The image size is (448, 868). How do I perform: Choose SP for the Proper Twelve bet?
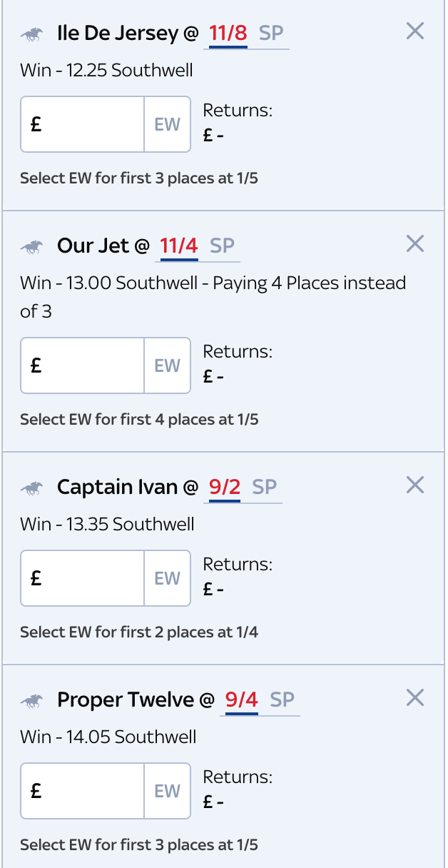282,699
